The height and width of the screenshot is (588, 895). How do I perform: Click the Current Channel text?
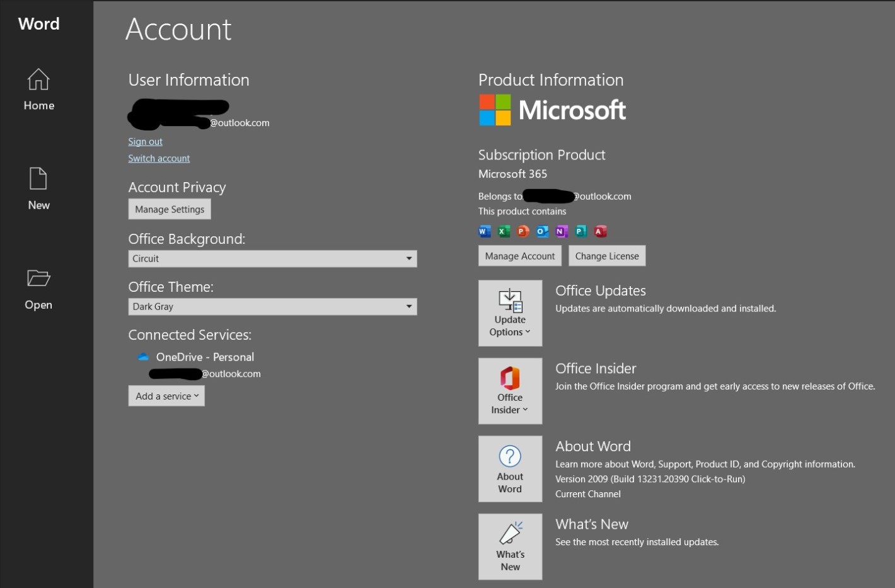[x=588, y=494]
